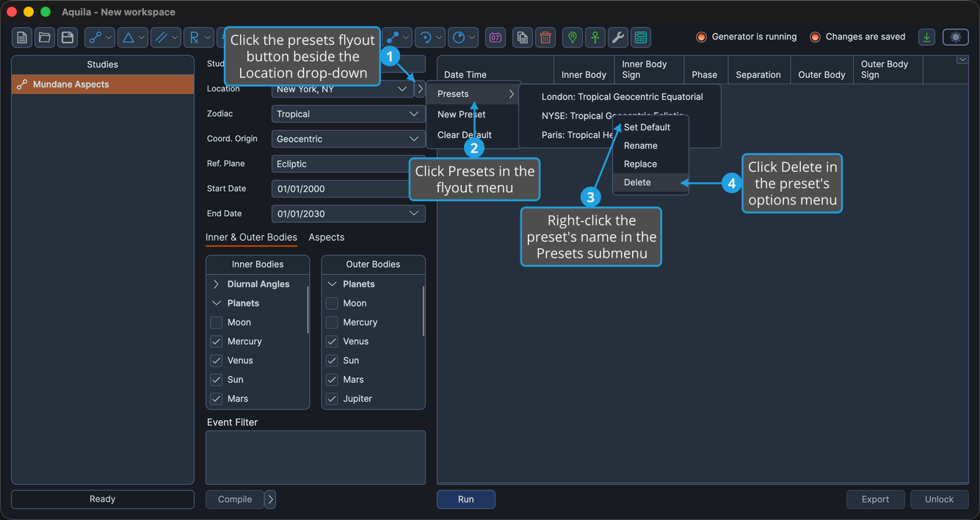Click the purple calendar 07 icon
Image resolution: width=980 pixels, height=520 pixels.
[x=496, y=37]
